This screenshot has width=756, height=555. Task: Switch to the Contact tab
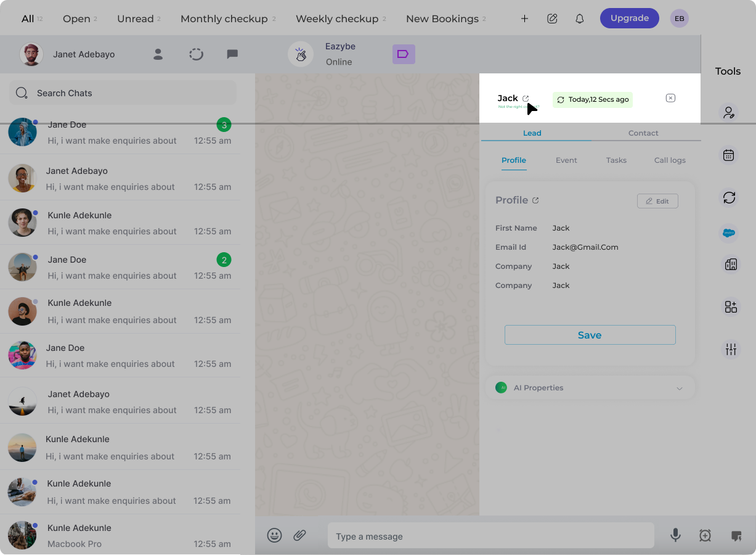point(643,133)
